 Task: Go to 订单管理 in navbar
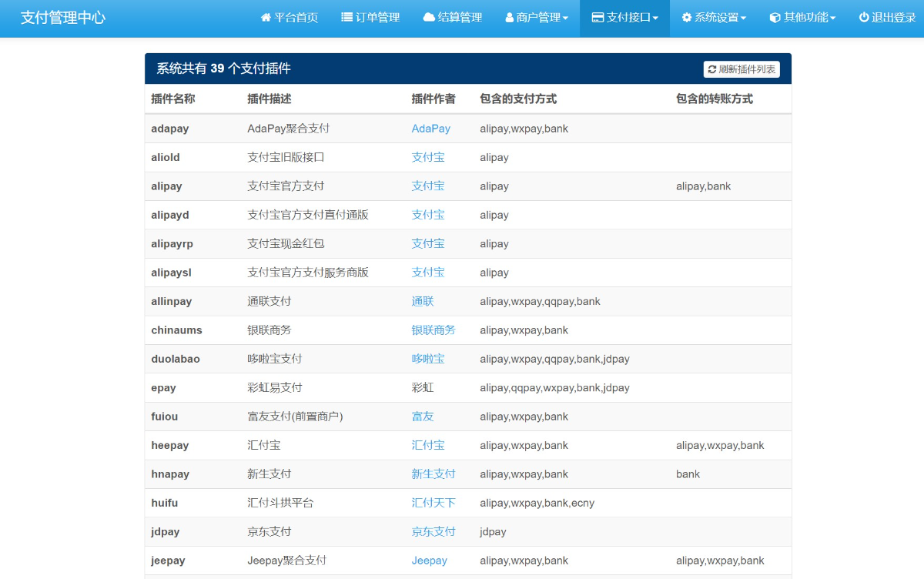[370, 18]
